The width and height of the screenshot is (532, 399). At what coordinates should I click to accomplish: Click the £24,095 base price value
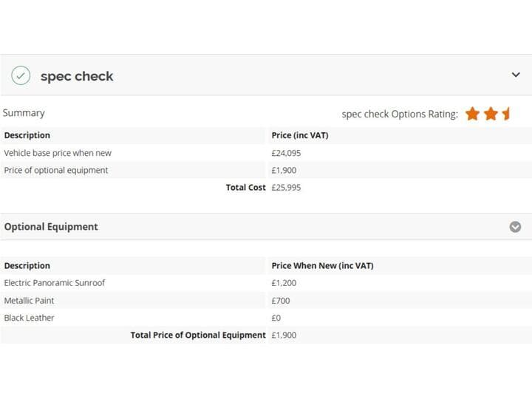point(286,153)
